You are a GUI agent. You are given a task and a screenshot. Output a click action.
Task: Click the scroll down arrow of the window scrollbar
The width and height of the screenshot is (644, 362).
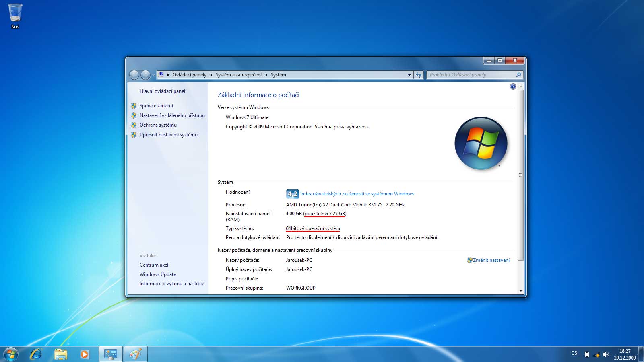tap(521, 291)
